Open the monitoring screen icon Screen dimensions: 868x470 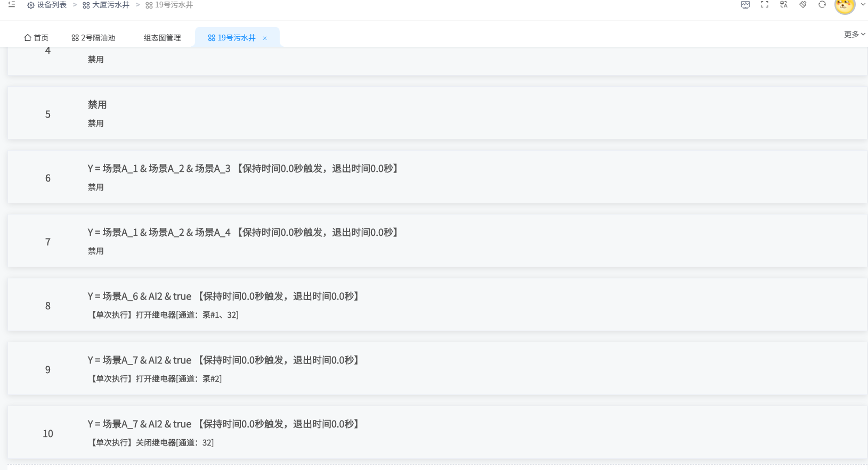[x=745, y=4]
